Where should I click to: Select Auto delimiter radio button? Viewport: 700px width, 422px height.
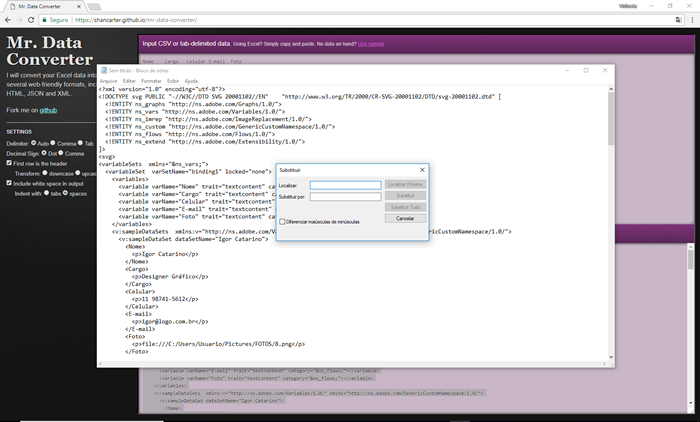pos(33,143)
